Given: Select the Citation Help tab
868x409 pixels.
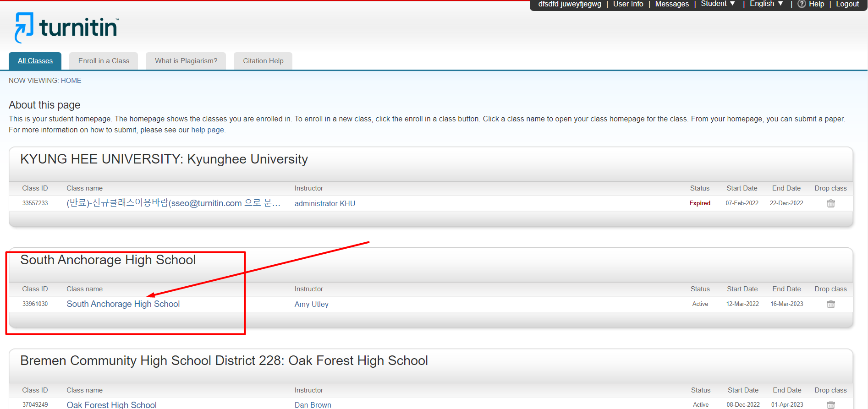Looking at the screenshot, I should tap(263, 61).
